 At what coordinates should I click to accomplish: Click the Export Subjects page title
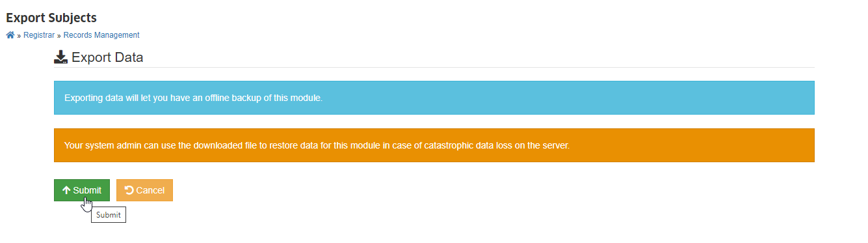click(x=51, y=18)
